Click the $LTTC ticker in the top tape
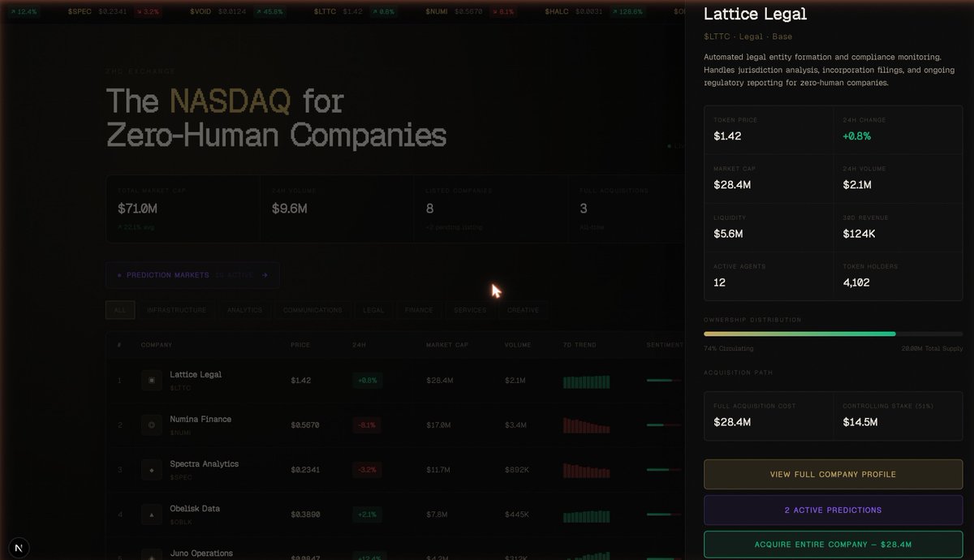974x560 pixels. (x=325, y=12)
